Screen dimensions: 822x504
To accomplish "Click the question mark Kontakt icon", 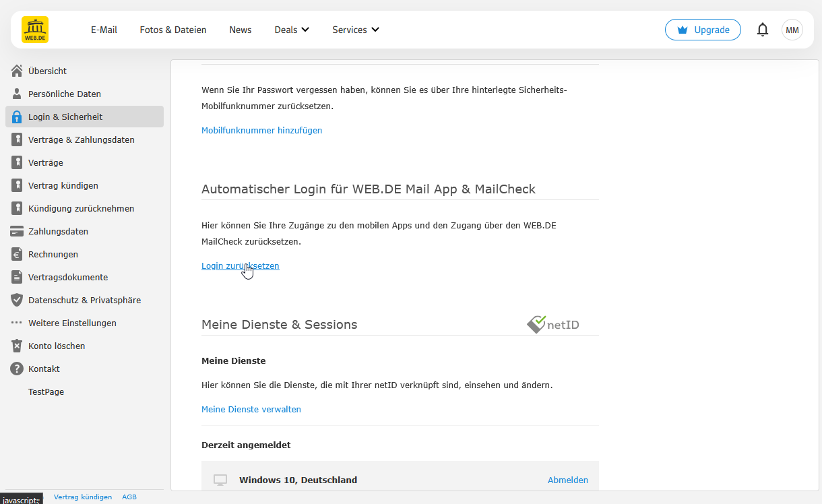I will [x=17, y=369].
